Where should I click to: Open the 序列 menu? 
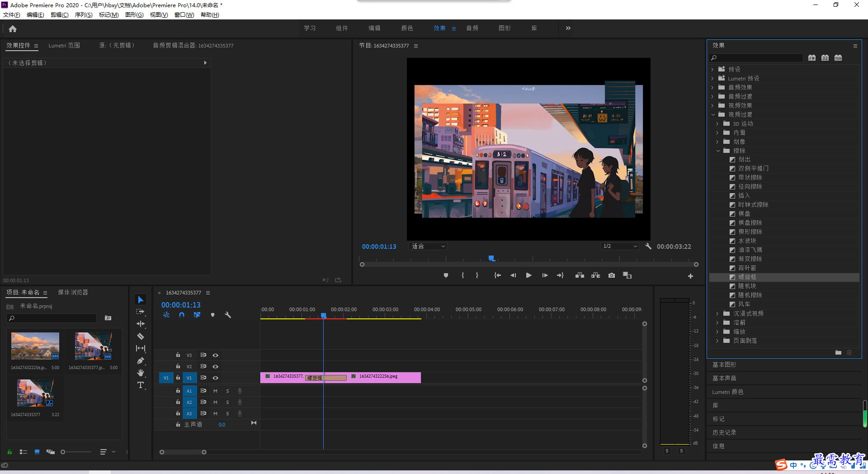[x=84, y=15]
